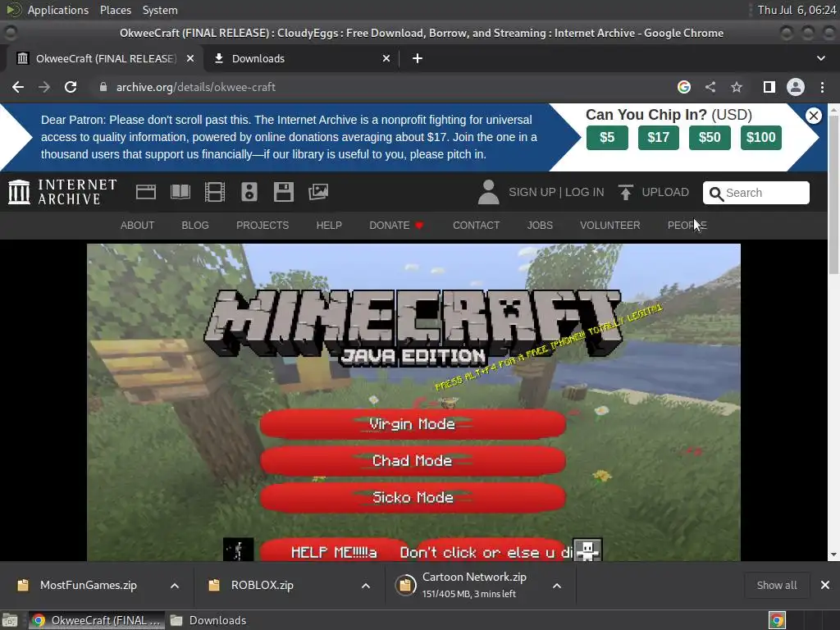
Task: Open VOLUNTEER in the archive nav
Action: click(610, 225)
